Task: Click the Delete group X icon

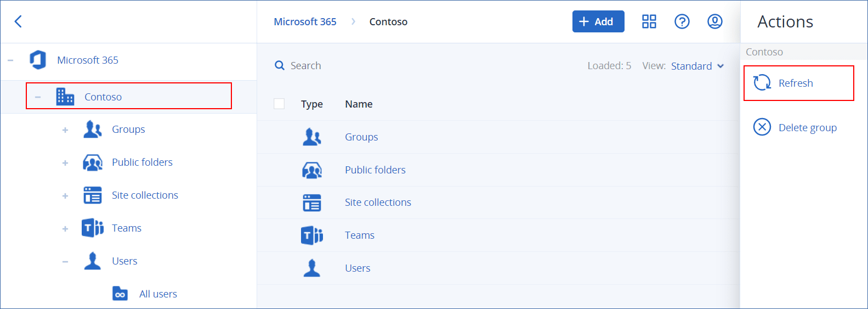Action: [762, 127]
